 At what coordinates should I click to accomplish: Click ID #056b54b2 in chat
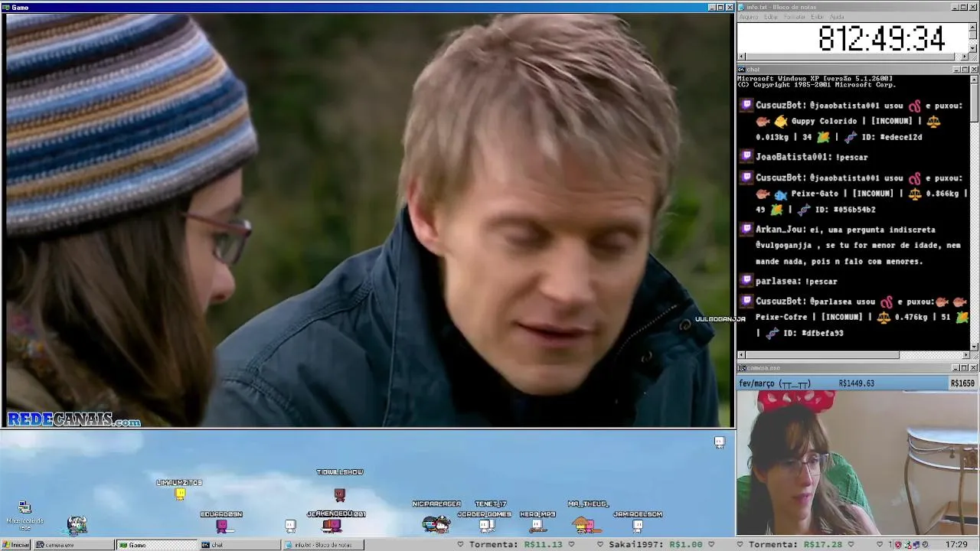tap(844, 210)
